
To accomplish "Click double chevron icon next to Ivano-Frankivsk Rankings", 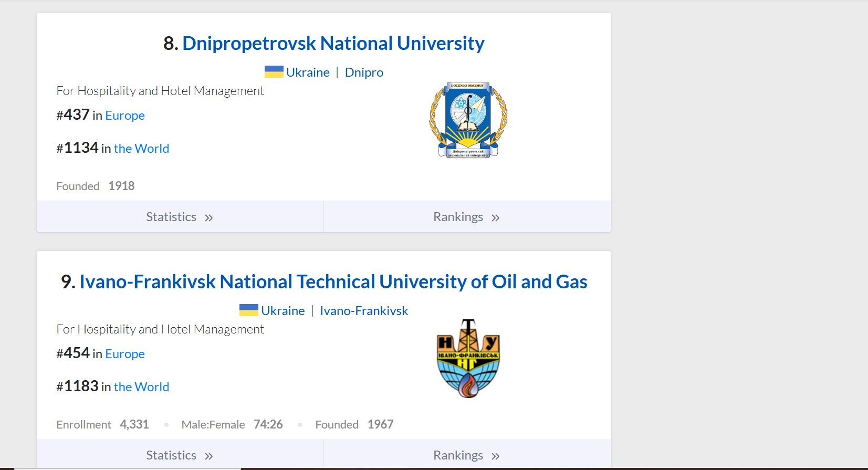I will [495, 456].
